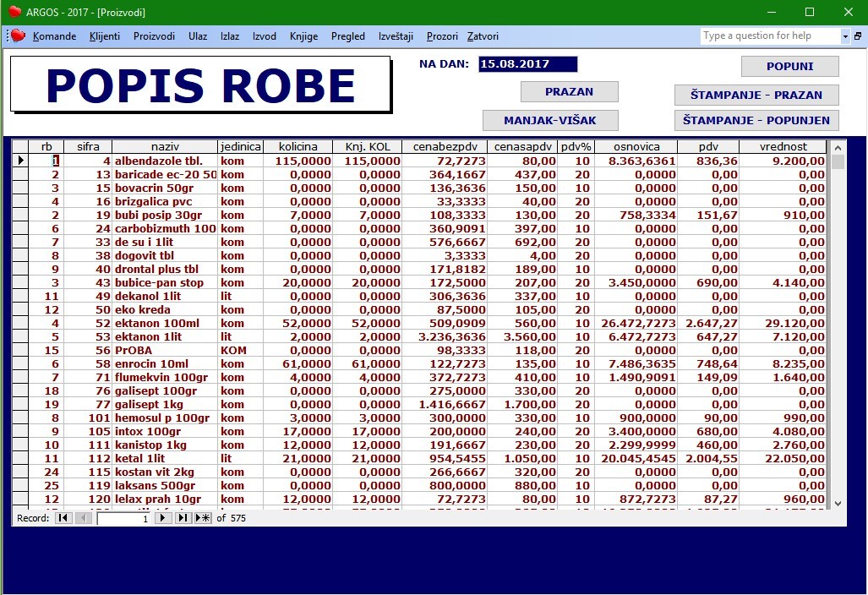The height and width of the screenshot is (595, 868).
Task: Click the POPUNI button
Action: [790, 67]
